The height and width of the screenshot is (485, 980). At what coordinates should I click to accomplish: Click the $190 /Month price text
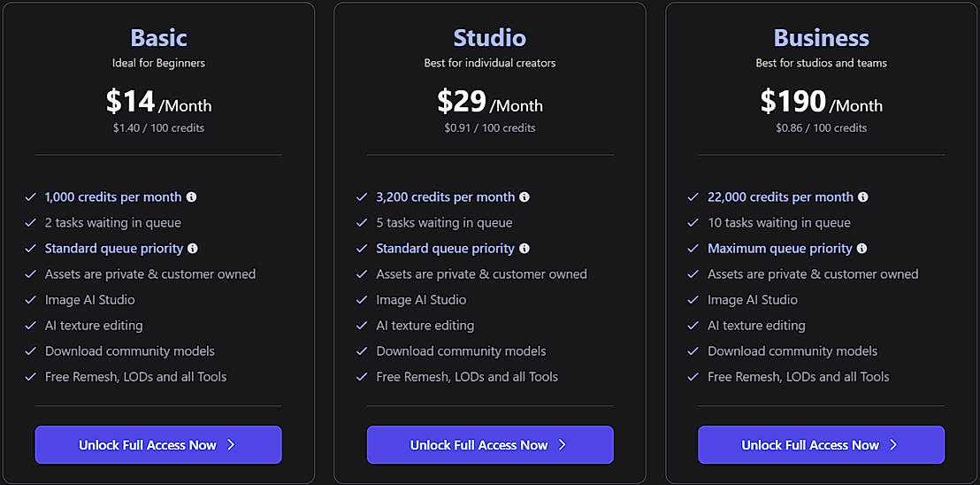pos(821,103)
